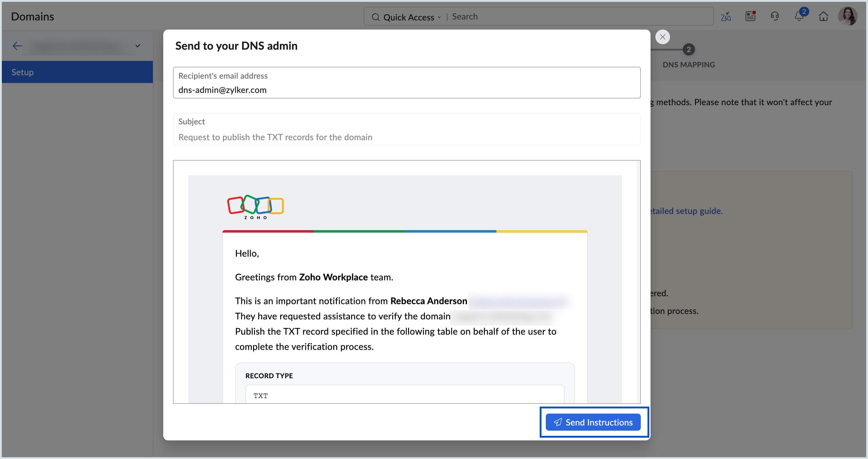Click the 'Zoho Workplace' bold text
The width and height of the screenshot is (868, 459).
[333, 277]
